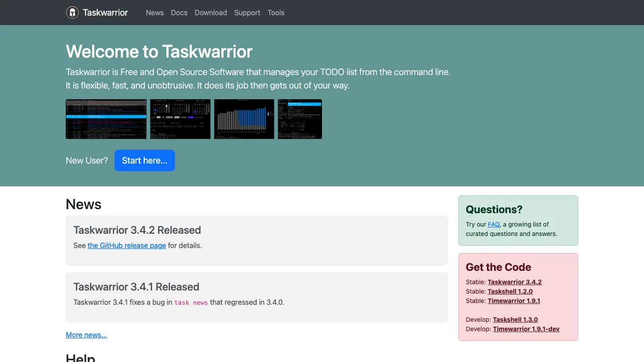The height and width of the screenshot is (362, 644).
Task: Click the News section heading
Action: click(84, 204)
